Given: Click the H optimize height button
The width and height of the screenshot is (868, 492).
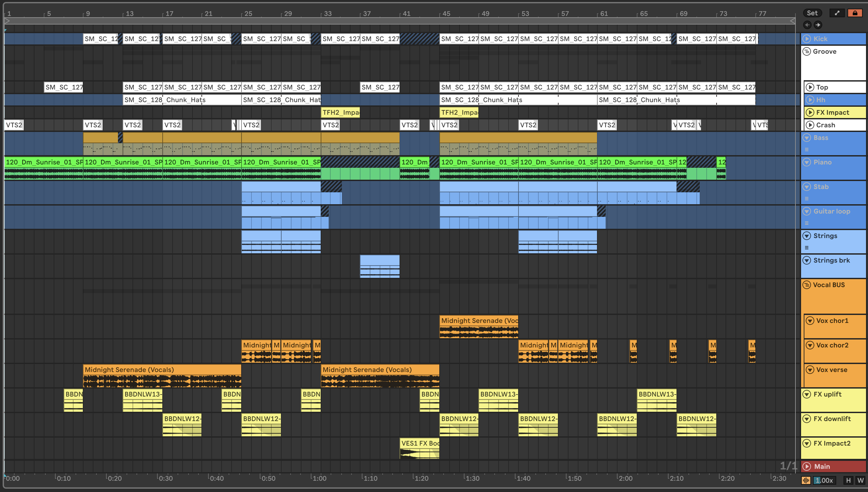Looking at the screenshot, I should (848, 480).
